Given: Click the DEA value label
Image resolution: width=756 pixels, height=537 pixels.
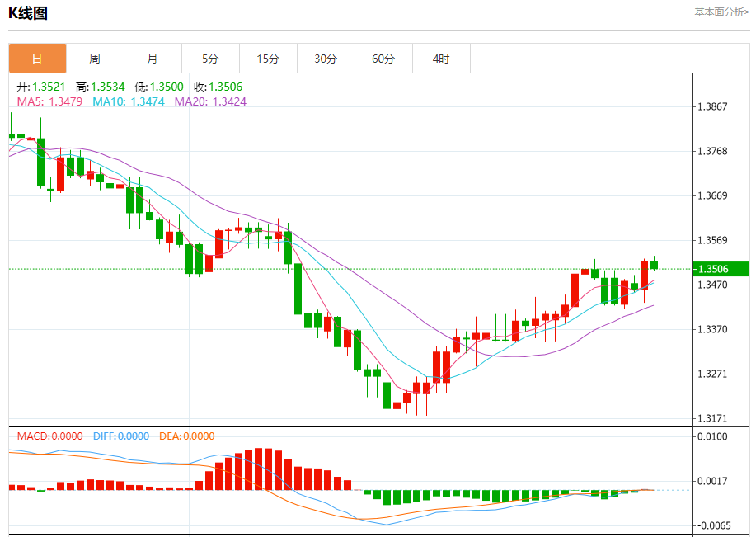Looking at the screenshot, I should (x=186, y=436).
